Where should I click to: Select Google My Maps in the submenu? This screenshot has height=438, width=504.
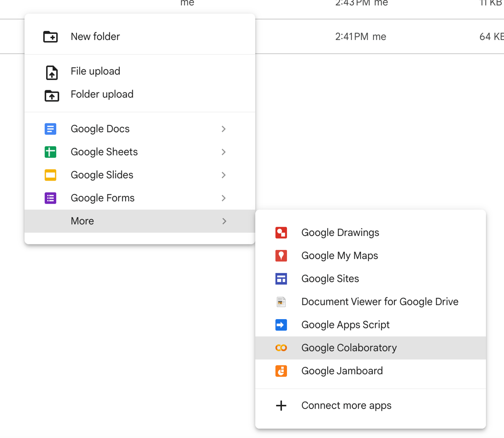[370, 256]
